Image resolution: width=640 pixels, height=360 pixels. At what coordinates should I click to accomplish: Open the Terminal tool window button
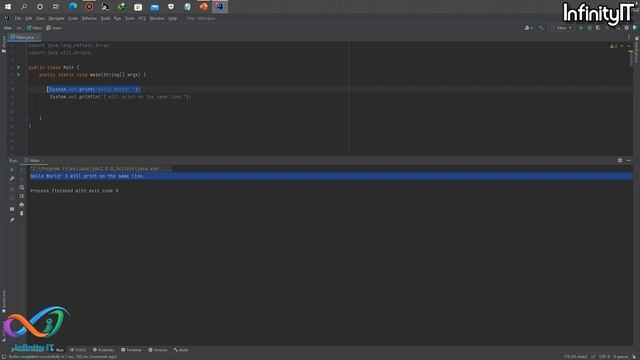[x=131, y=350]
